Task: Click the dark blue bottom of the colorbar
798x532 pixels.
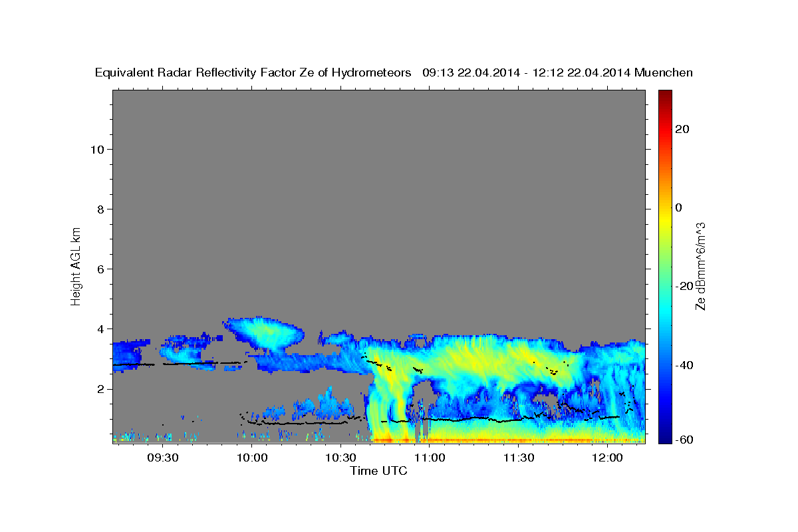Action: coord(665,438)
